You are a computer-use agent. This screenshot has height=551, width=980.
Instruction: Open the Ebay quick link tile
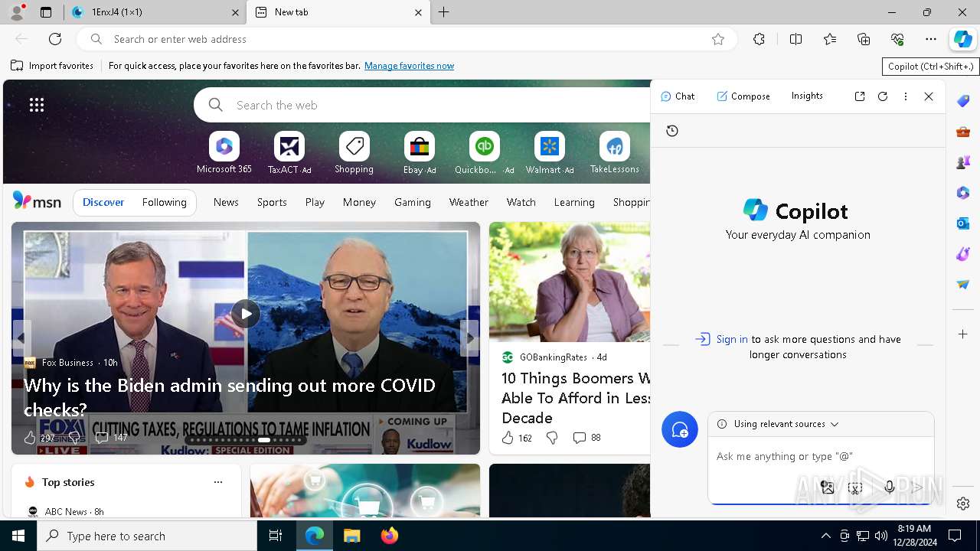pyautogui.click(x=419, y=154)
